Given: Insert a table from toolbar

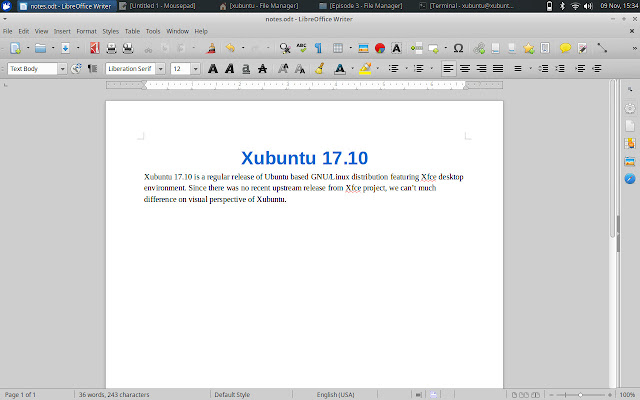Looking at the screenshot, I should coord(338,48).
